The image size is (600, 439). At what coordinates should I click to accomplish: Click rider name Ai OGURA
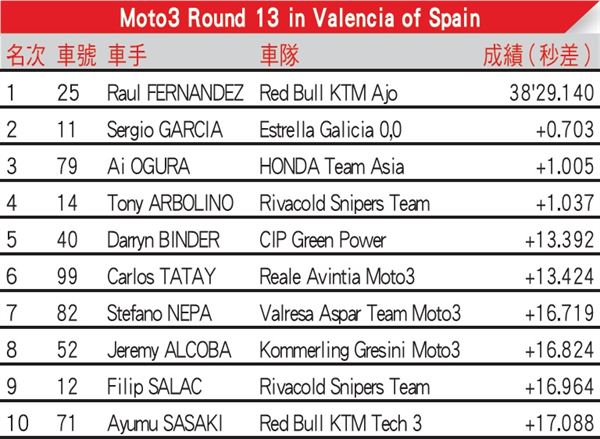[148, 166]
